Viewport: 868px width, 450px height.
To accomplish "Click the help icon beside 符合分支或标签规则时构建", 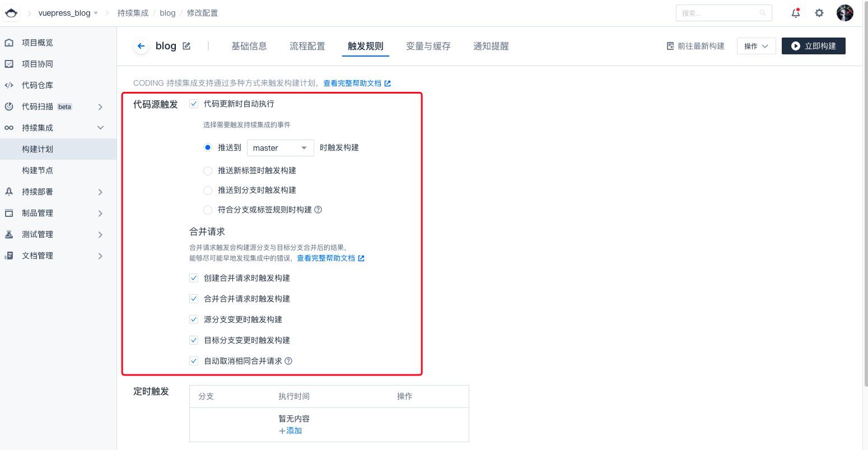I will pos(318,210).
